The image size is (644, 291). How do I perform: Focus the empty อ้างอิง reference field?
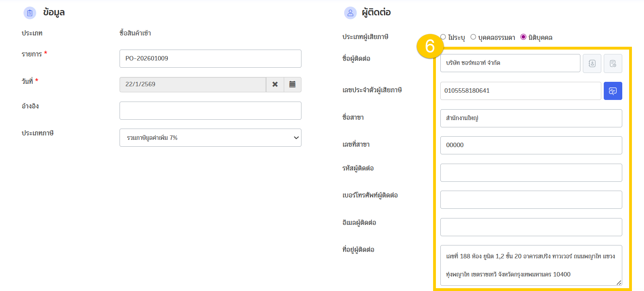[210, 111]
